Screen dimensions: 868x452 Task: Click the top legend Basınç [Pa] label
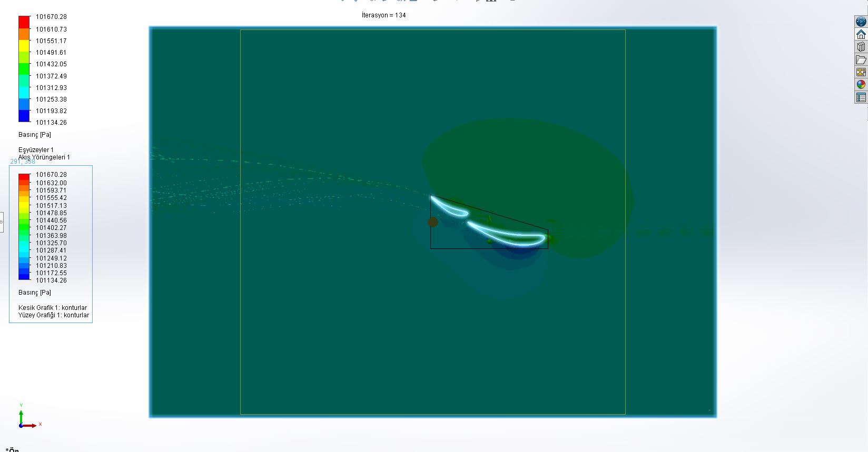tap(35, 135)
